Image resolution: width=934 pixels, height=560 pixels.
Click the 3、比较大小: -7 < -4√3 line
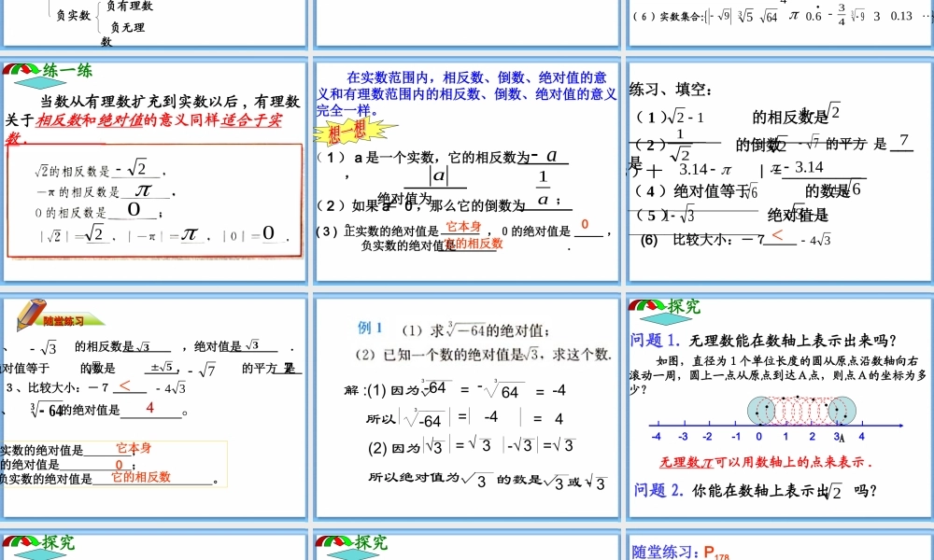pos(96,388)
